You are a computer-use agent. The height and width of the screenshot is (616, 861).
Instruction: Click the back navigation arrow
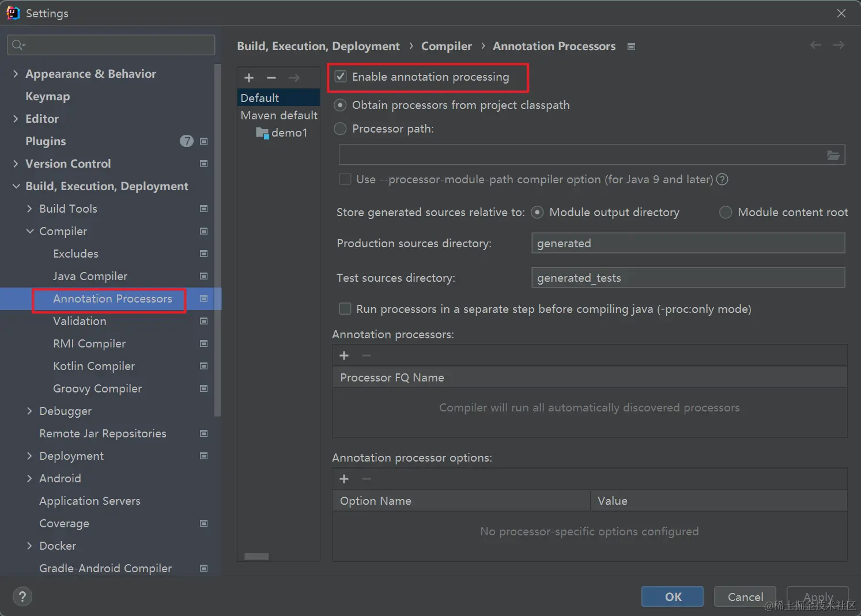(x=815, y=45)
